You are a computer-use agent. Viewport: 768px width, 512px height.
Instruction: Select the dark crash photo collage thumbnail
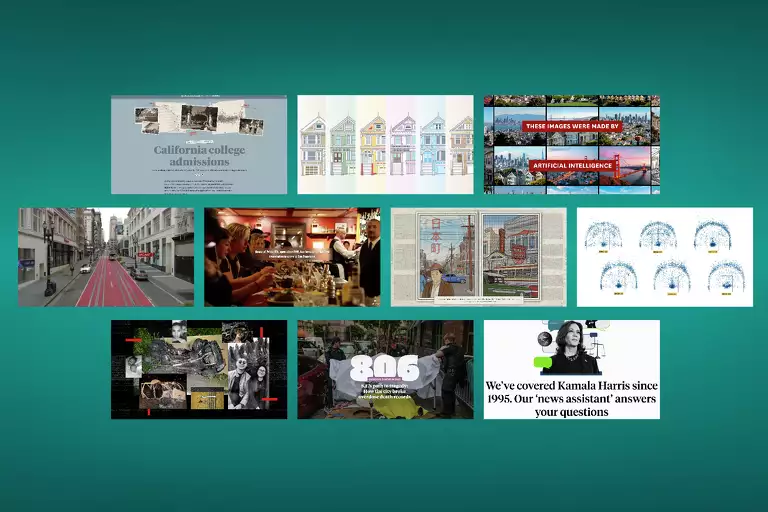coord(198,369)
